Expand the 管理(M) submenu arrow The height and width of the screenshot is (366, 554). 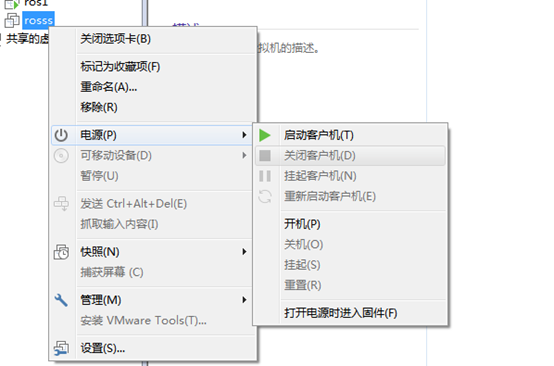click(244, 300)
